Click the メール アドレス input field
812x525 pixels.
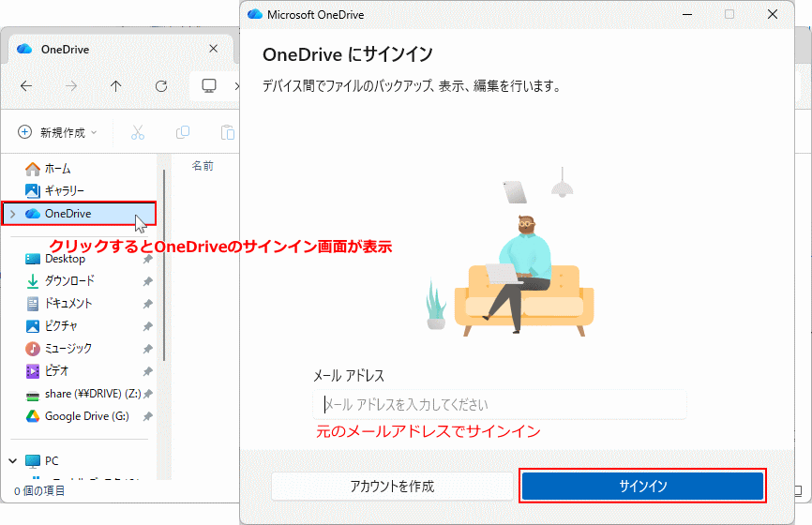click(x=500, y=404)
